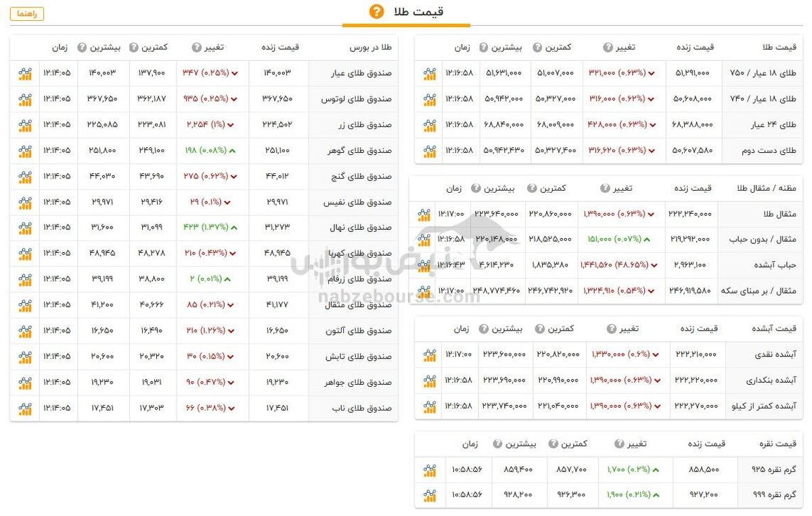812x516 pixels.
Task: Click the بیشترین help icon in قیمت طلا table
Action: tap(484, 47)
